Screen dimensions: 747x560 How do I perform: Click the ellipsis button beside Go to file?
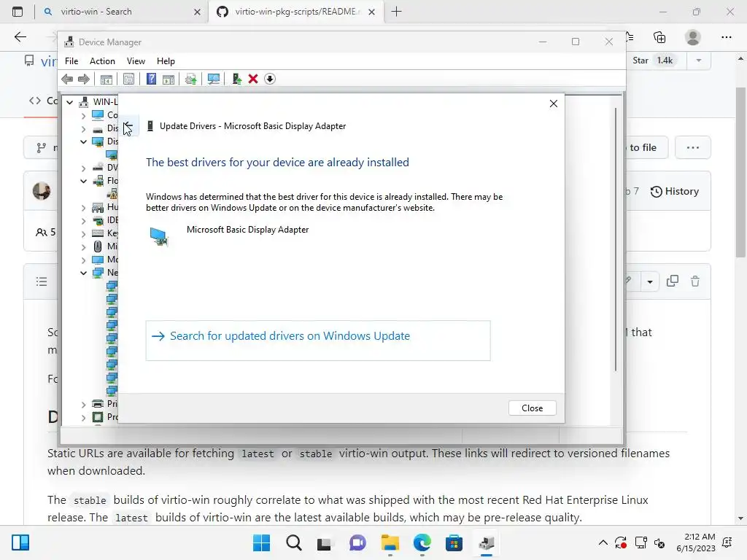click(x=693, y=147)
